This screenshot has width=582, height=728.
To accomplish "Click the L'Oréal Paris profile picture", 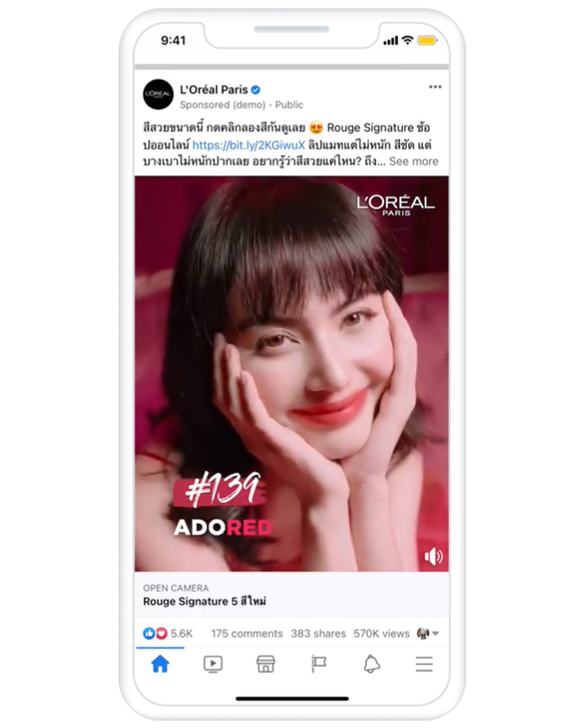I will pos(158,94).
